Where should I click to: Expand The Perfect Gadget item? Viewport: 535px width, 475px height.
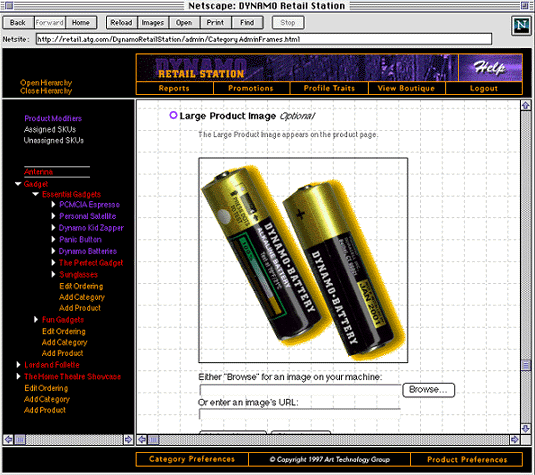click(53, 263)
